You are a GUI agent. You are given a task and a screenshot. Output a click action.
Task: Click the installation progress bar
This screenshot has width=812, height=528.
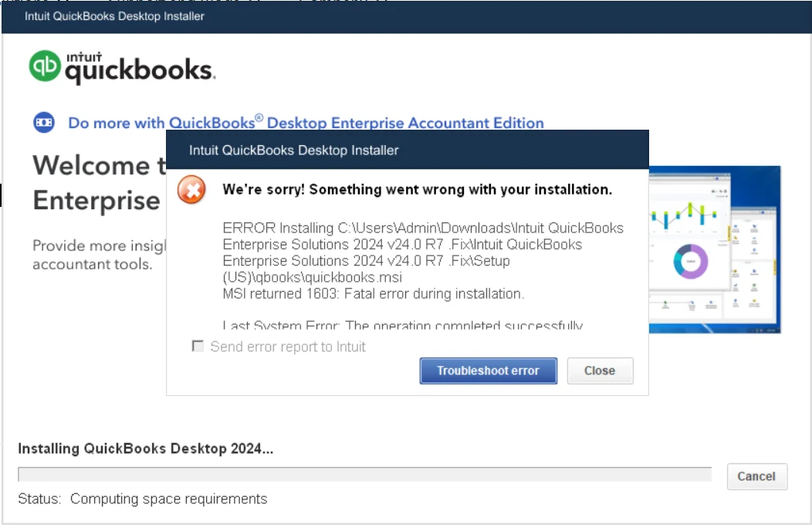[364, 474]
